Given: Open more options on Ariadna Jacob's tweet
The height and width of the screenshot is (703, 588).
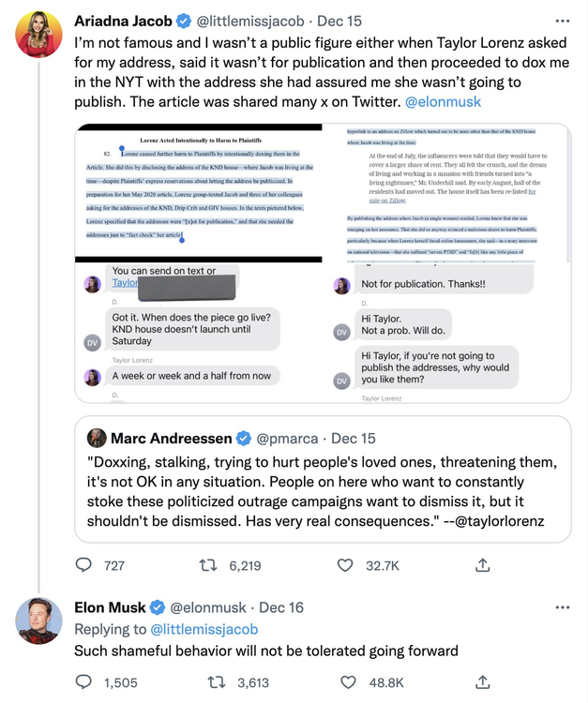Looking at the screenshot, I should pos(562,20).
